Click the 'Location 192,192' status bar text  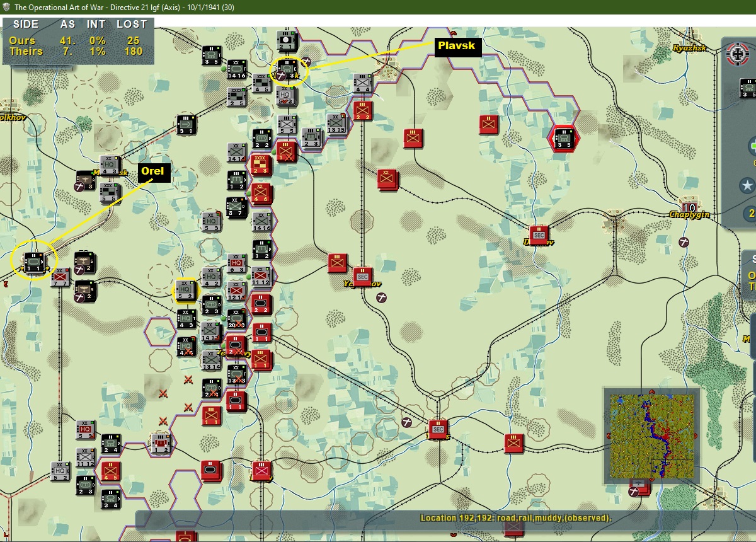pos(516,518)
